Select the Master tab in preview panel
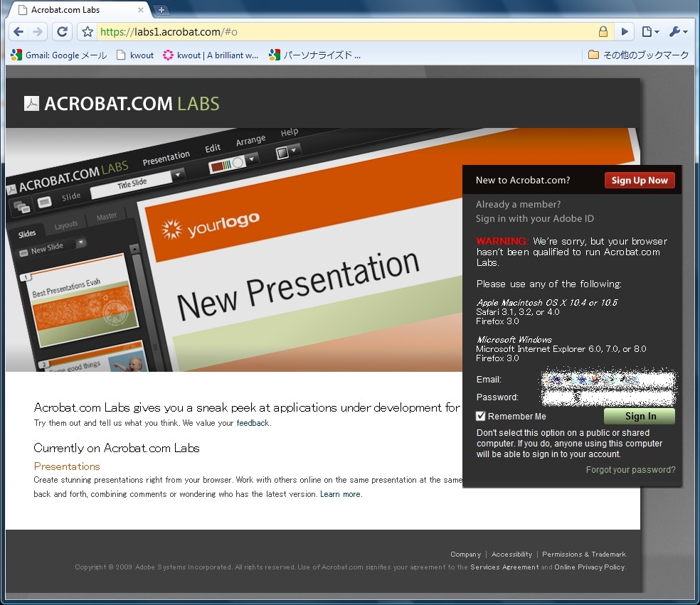Screen dimensions: 700x605 (106, 216)
